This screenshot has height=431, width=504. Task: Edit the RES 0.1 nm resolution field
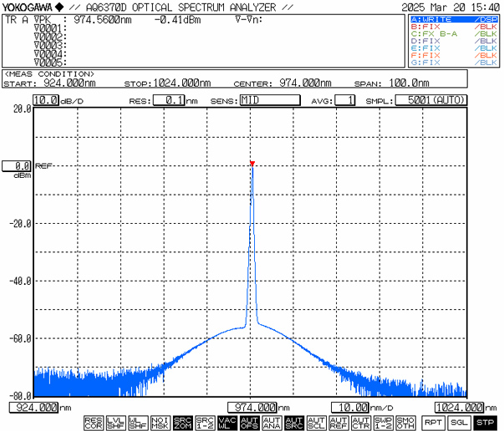[x=169, y=100]
